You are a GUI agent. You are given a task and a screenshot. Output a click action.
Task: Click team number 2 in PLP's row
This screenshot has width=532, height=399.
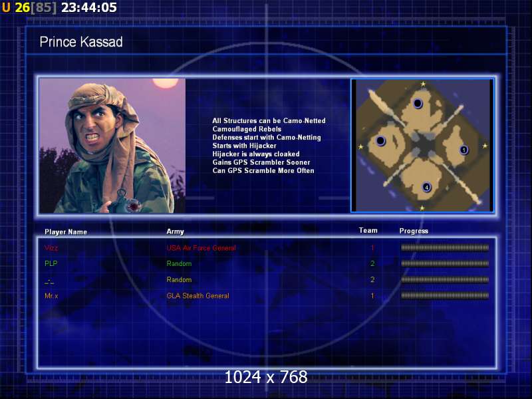click(x=372, y=263)
